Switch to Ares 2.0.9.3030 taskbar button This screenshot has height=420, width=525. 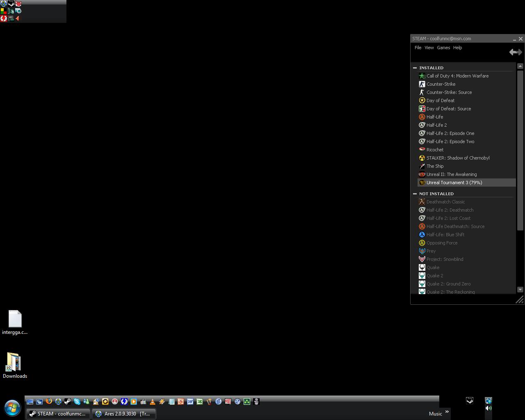tap(124, 414)
